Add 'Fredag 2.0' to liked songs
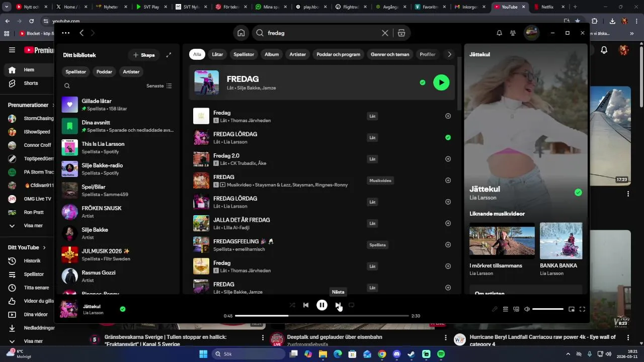 448,159
